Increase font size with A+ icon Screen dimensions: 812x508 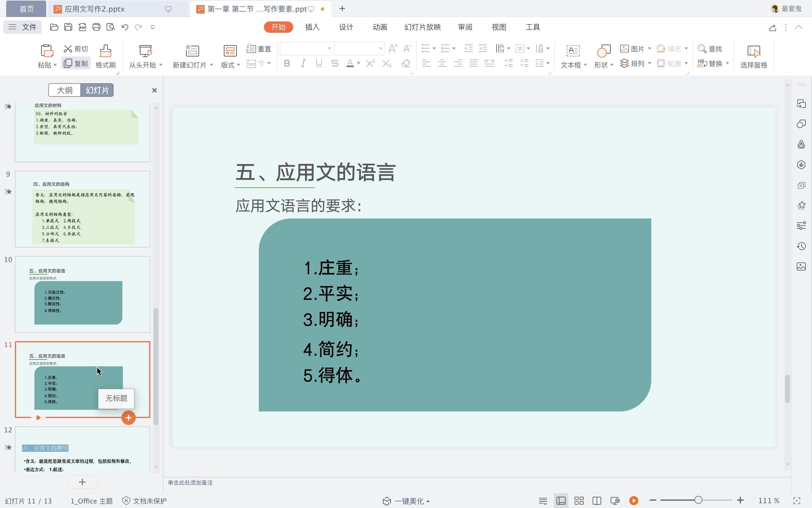392,49
